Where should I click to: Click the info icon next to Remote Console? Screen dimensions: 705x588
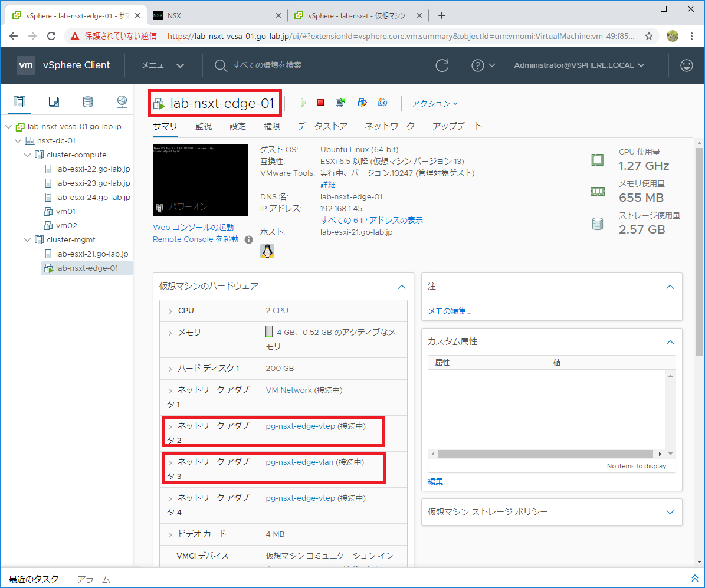tap(248, 239)
